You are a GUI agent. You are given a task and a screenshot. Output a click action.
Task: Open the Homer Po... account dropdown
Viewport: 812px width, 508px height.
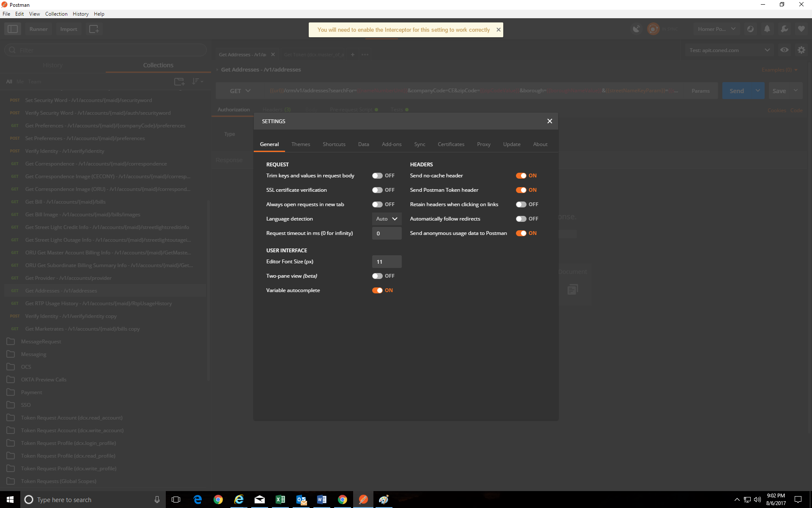pyautogui.click(x=716, y=29)
